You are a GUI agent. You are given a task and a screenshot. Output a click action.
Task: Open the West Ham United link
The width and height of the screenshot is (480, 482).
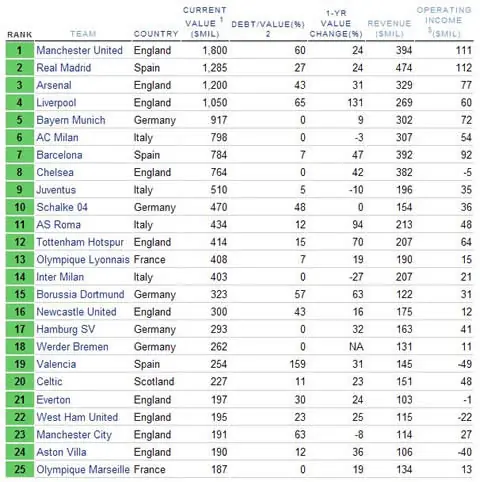click(x=77, y=417)
